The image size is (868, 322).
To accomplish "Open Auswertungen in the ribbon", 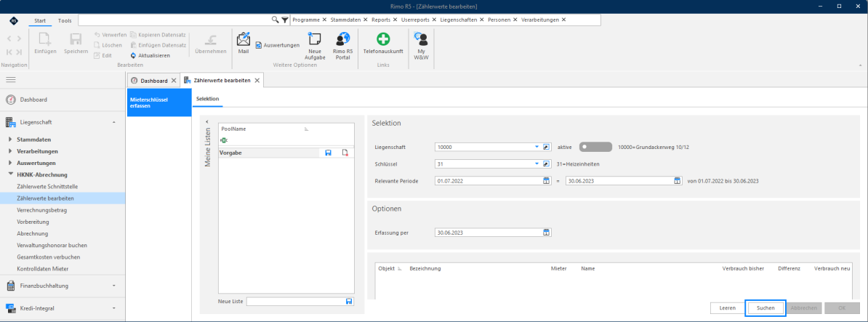I will point(278,45).
